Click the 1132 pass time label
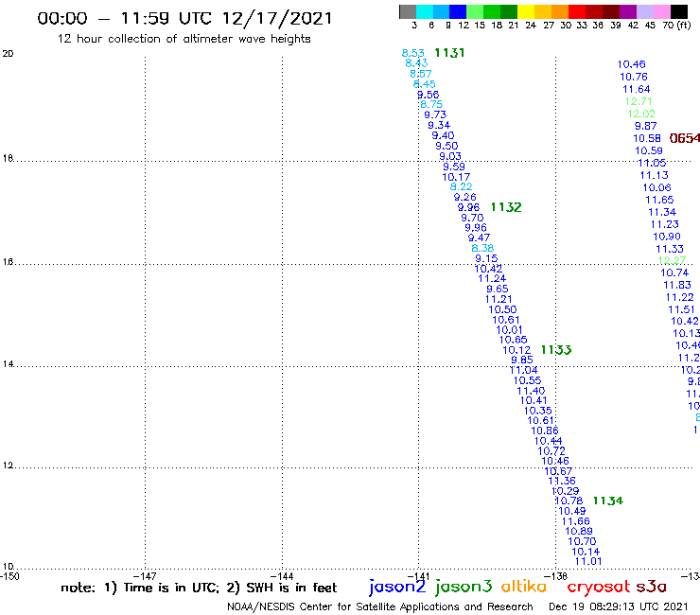 [506, 207]
